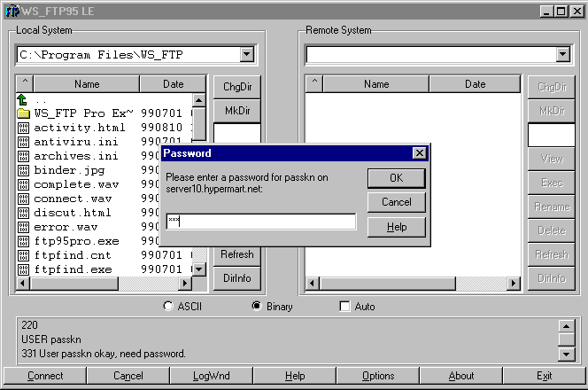
Task: Select the WS_FTP Pro Ex~ folder icon
Action: [23, 113]
